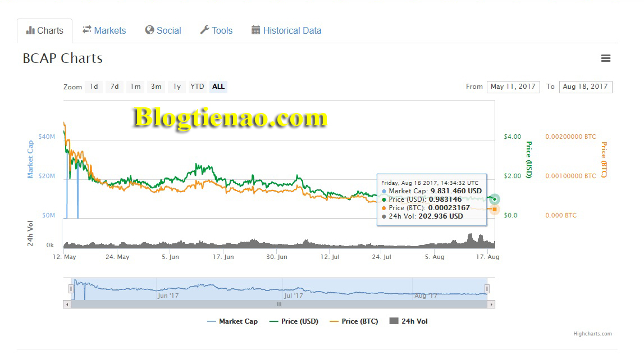Image resolution: width=644 pixels, height=354 pixels.
Task: Click the Markets tab exchange arrows icon
Action: [x=86, y=30]
